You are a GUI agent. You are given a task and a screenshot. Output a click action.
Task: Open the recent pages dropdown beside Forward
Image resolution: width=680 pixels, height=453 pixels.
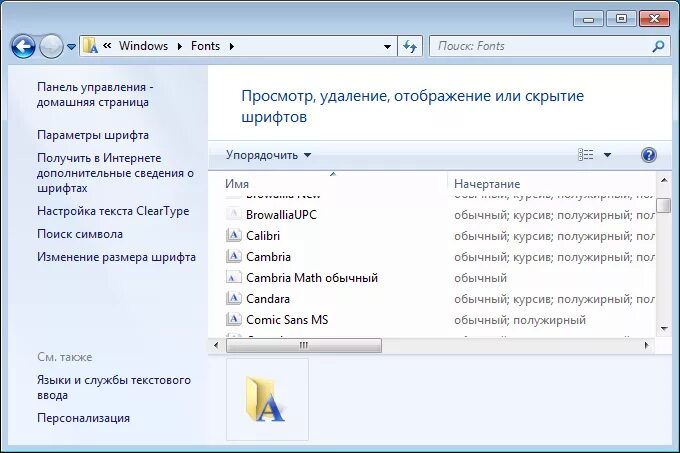[x=72, y=46]
